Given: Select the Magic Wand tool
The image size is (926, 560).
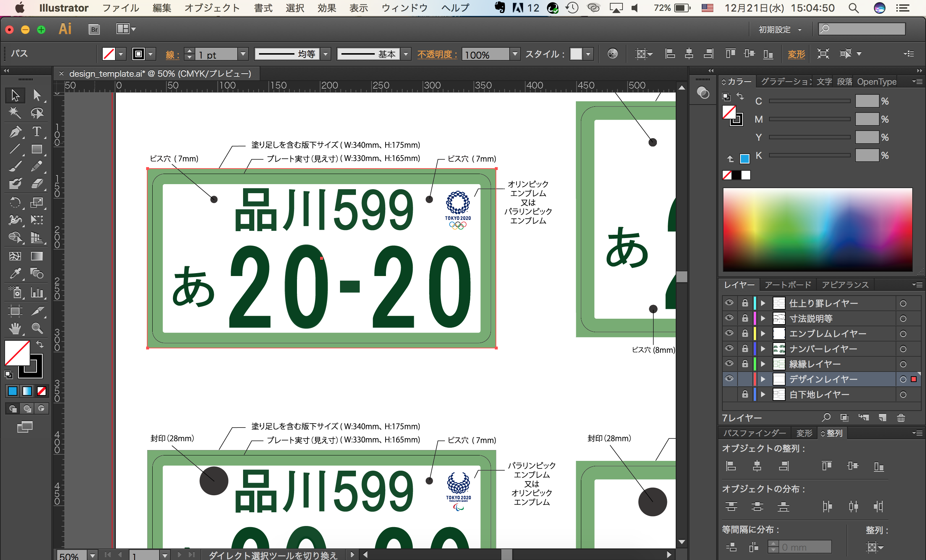Looking at the screenshot, I should 15,113.
